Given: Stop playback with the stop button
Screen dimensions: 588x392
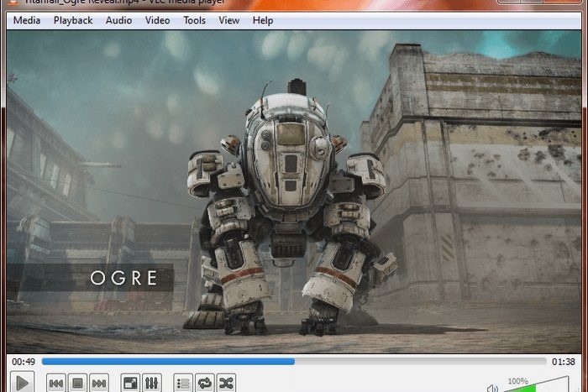Looking at the screenshot, I should click(77, 383).
